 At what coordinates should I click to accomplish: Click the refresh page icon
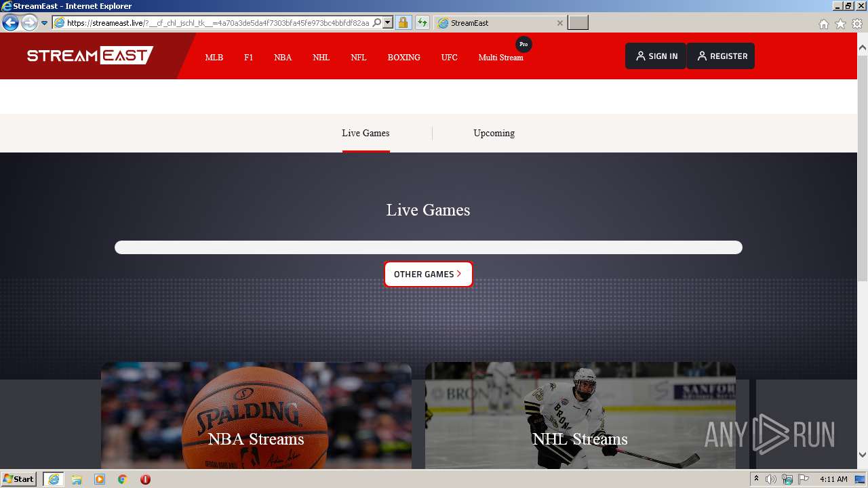422,22
